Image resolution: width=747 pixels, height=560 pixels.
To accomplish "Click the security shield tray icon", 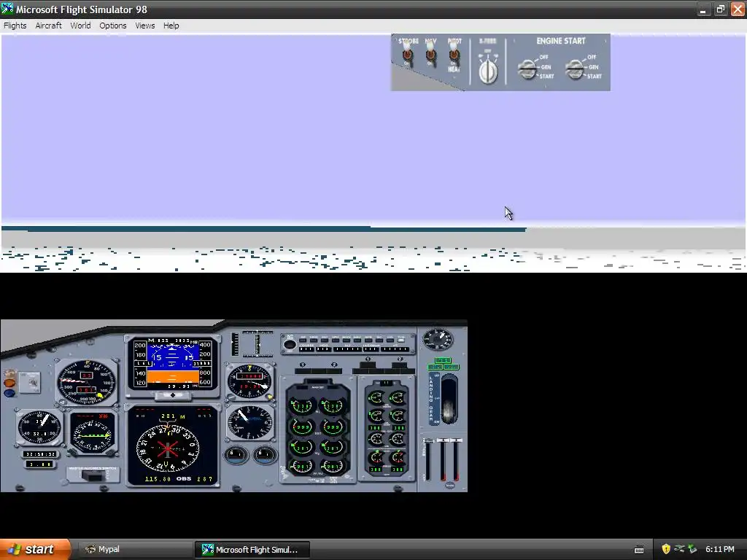I will pyautogui.click(x=666, y=549).
